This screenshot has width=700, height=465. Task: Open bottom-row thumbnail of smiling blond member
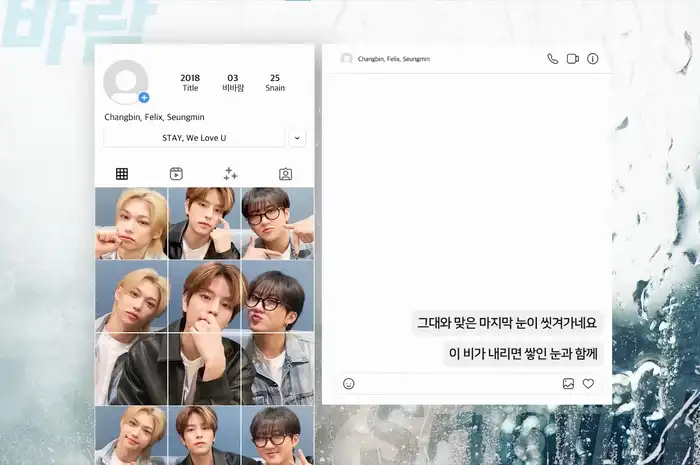(131, 435)
